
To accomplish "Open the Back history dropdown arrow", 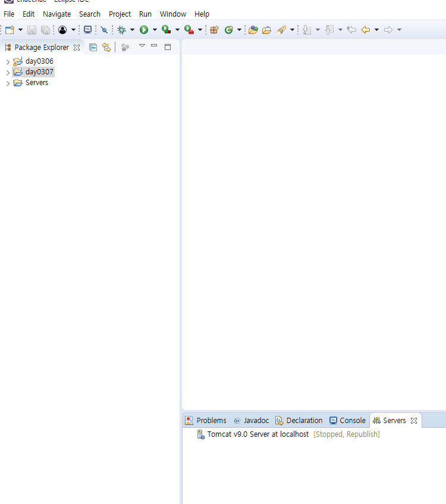I will [x=376, y=30].
